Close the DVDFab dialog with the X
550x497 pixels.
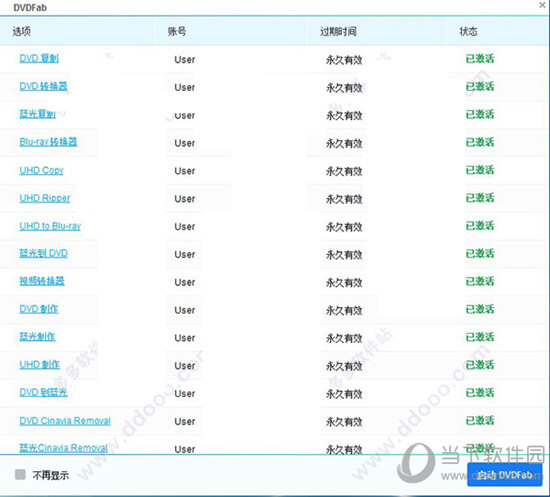(x=542, y=5)
